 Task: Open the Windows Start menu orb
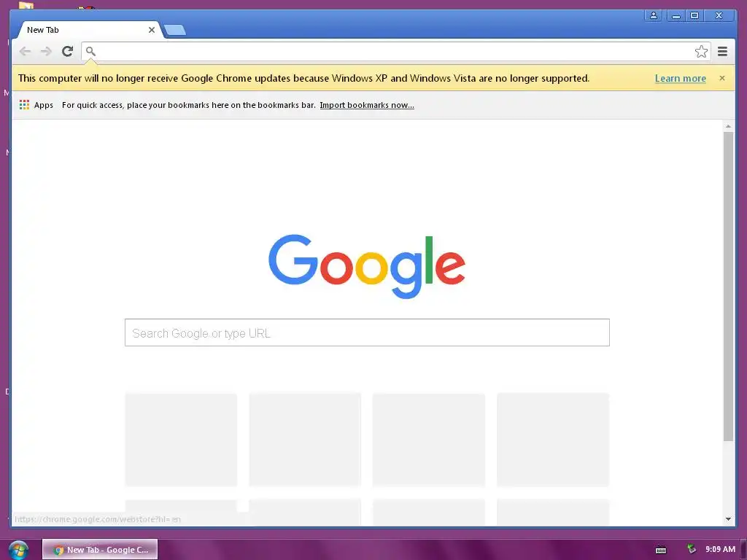pyautogui.click(x=18, y=550)
